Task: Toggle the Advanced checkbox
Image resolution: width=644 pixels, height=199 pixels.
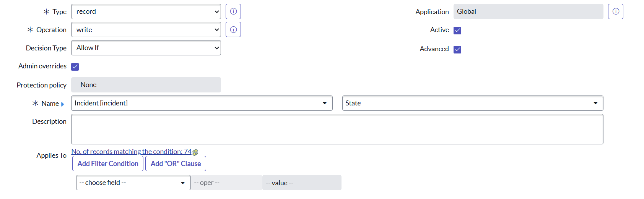Action: 457,49
